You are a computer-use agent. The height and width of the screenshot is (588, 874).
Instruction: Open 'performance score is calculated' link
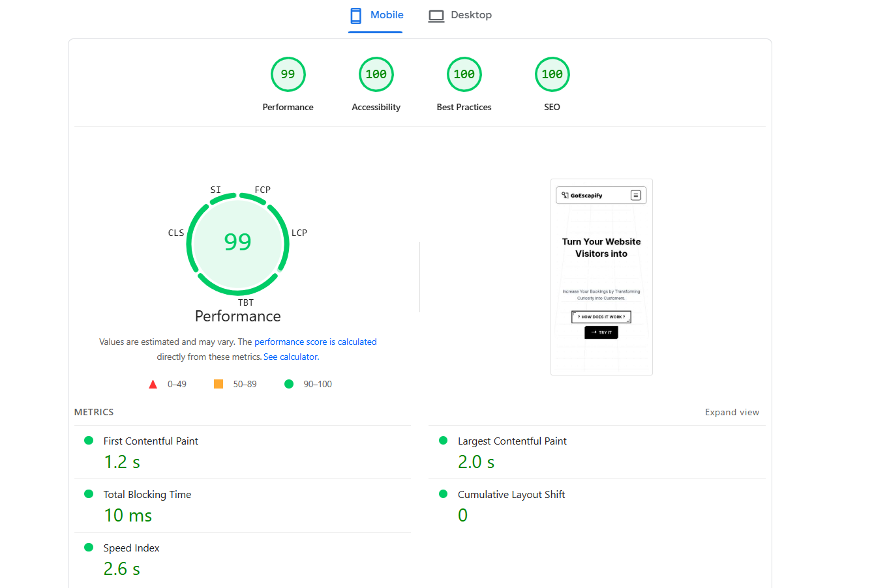315,342
